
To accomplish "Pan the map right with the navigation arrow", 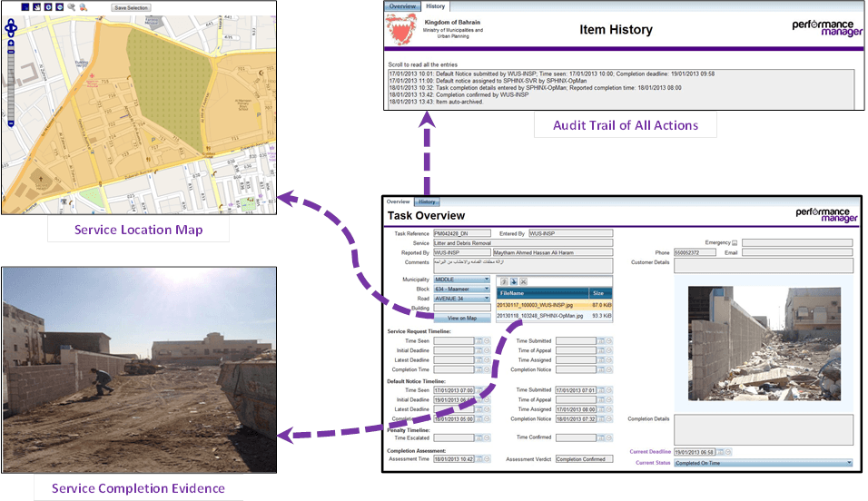I will pos(15,27).
